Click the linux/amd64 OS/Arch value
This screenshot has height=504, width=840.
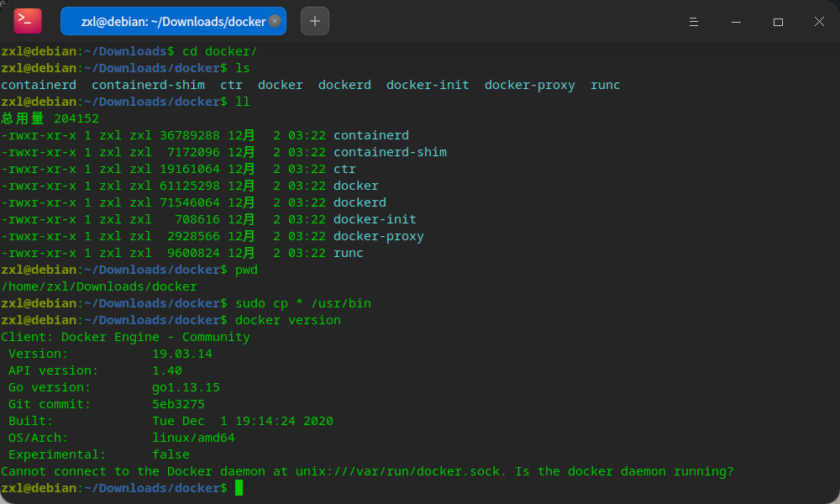click(x=193, y=437)
